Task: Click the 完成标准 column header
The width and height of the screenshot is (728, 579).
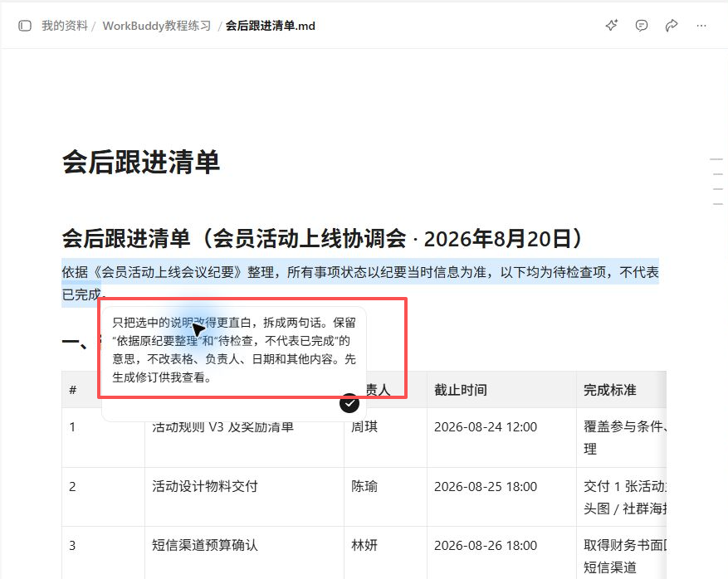Action: tap(609, 390)
